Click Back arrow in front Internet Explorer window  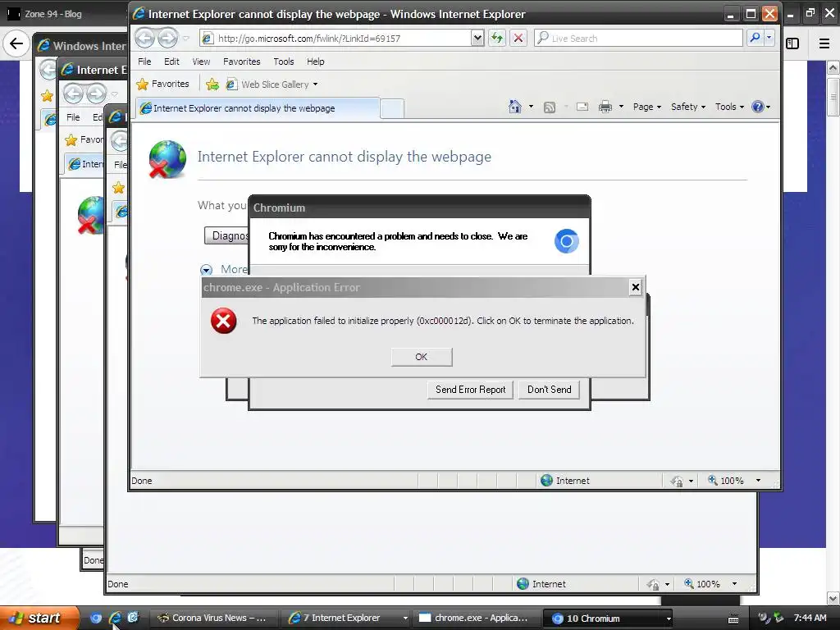(144, 38)
